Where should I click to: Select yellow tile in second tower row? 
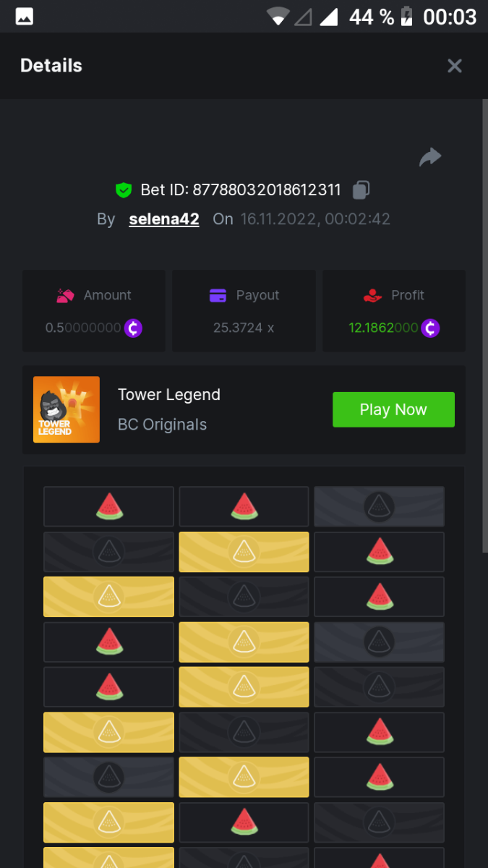[x=244, y=552]
